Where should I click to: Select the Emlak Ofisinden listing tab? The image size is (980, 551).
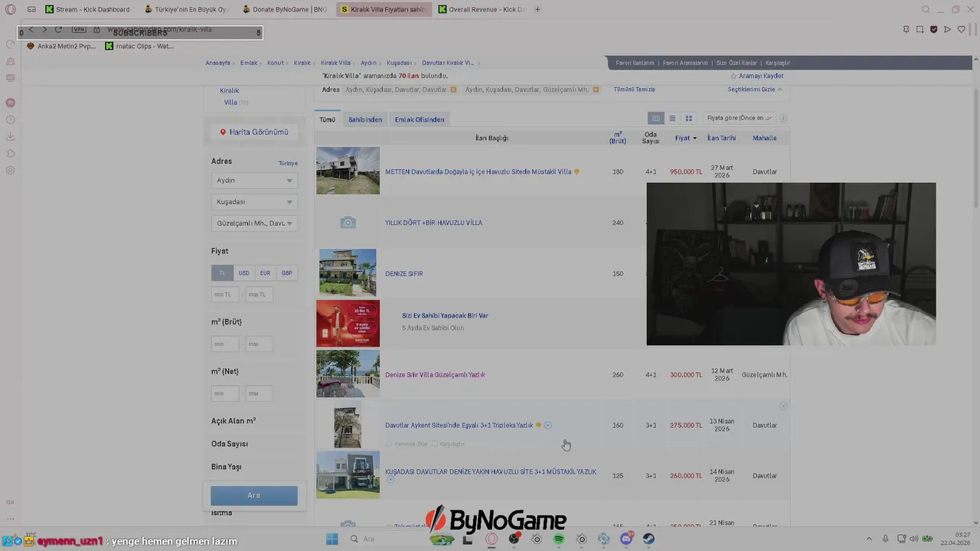coord(420,119)
